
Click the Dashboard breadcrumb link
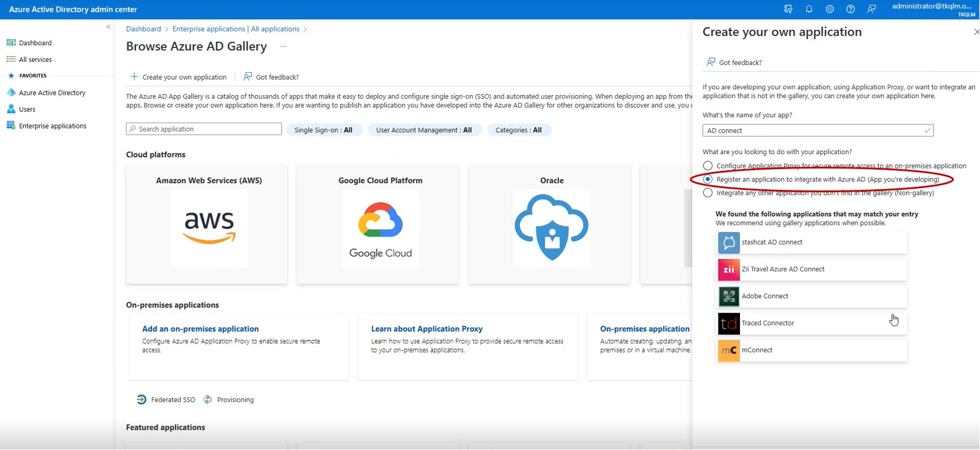click(x=144, y=29)
